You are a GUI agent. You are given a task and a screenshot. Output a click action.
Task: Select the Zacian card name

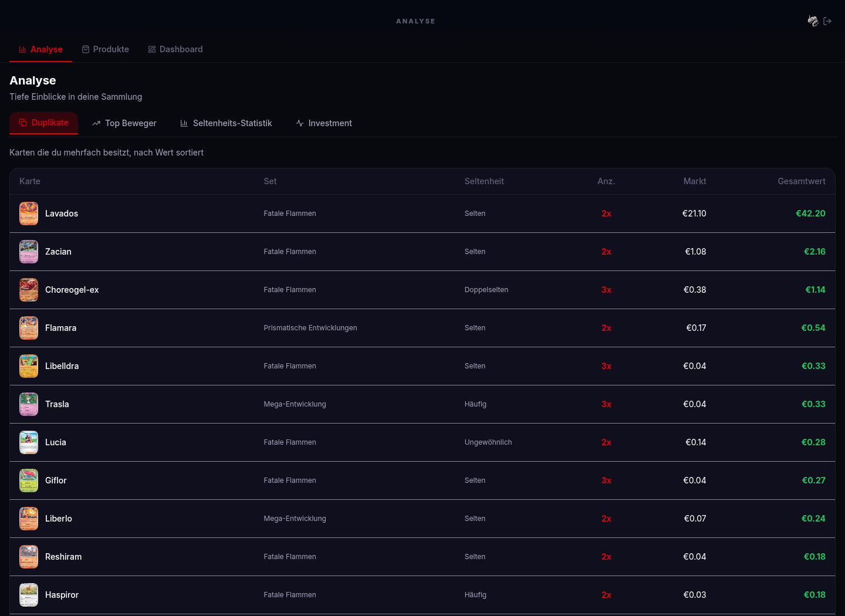pyautogui.click(x=58, y=252)
